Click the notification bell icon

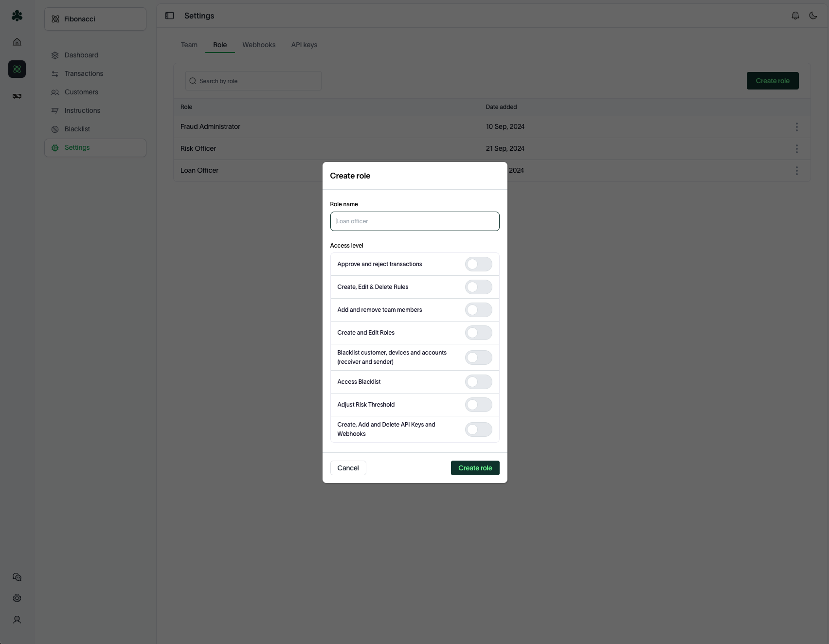[x=795, y=16]
